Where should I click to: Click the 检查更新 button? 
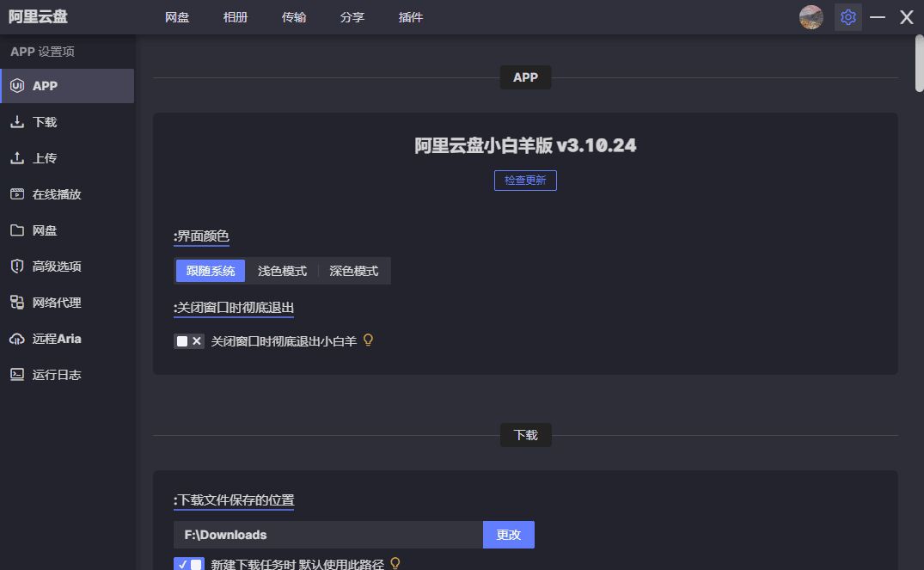click(525, 181)
